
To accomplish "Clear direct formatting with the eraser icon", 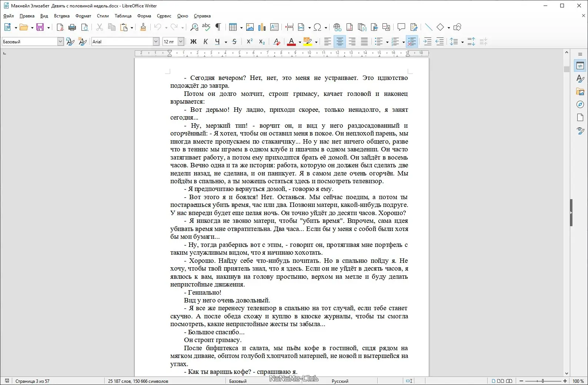I will point(277,42).
